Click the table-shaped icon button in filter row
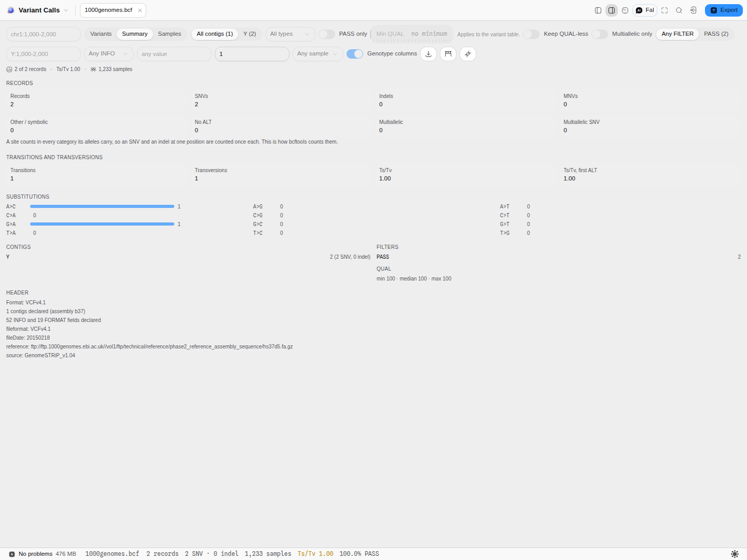The image size is (747, 560). (x=448, y=54)
